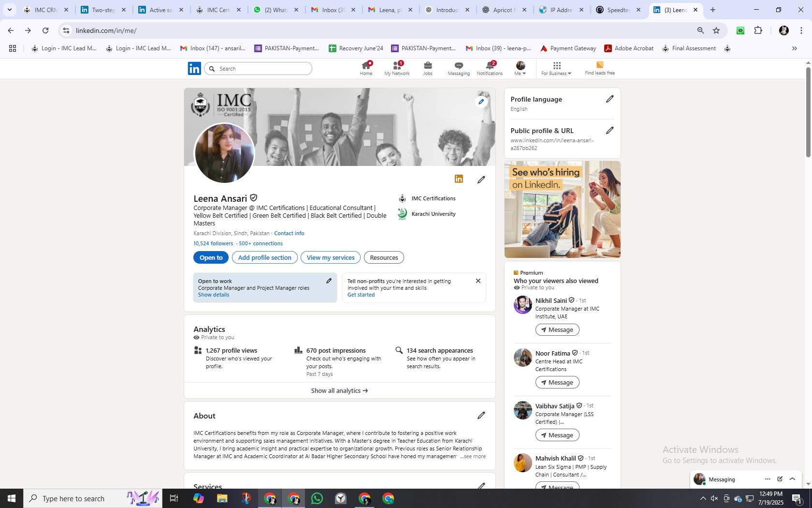Open WhatsApp from the taskbar
The image size is (812, 508).
[x=317, y=498]
